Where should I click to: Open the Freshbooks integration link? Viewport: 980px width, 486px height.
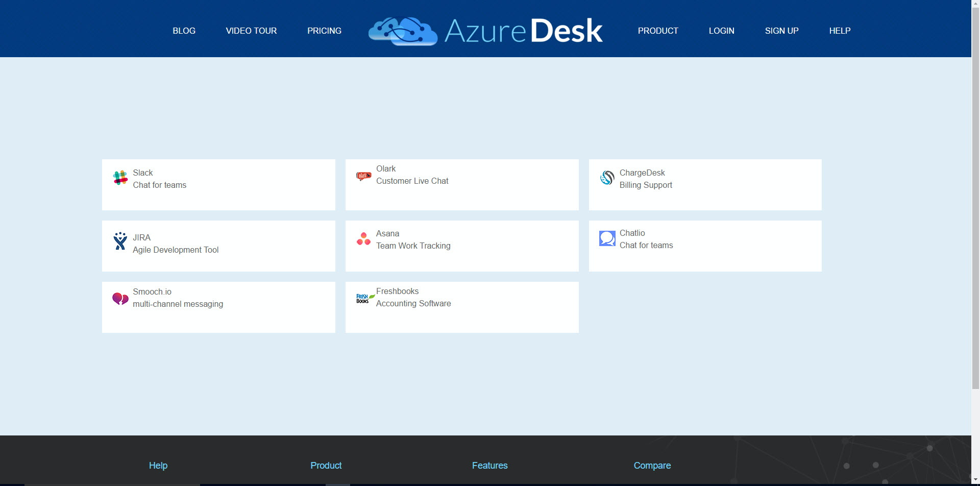(398, 291)
